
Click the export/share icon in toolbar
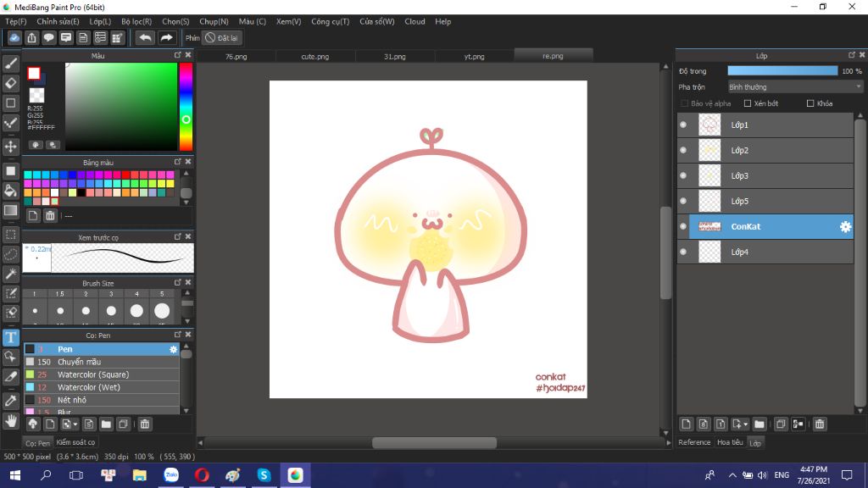tap(31, 37)
